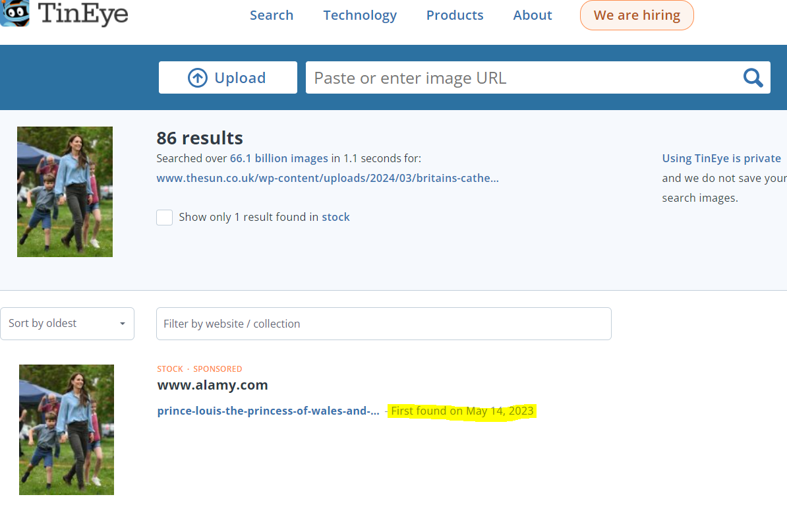787x532 pixels.
Task: Click the 86 results heading
Action: click(200, 138)
